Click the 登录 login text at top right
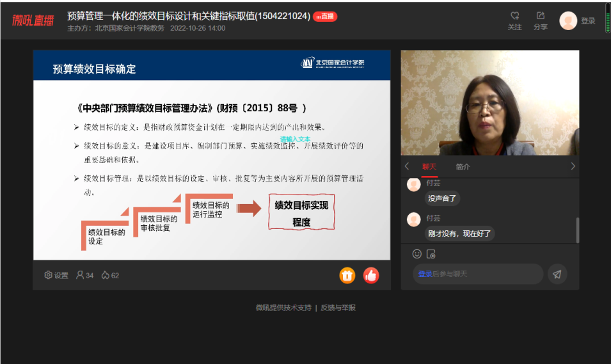This screenshot has height=364, width=611. [588, 20]
